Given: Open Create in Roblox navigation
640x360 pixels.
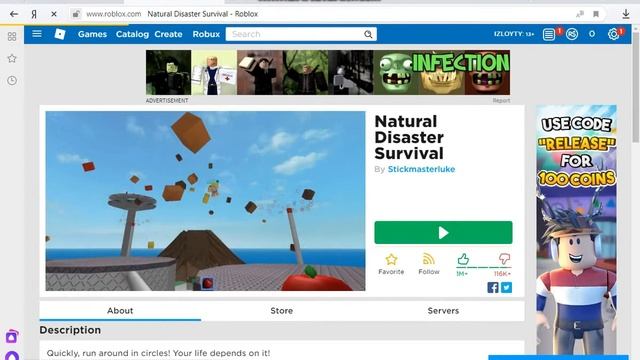Looking at the screenshot, I should tap(168, 34).
